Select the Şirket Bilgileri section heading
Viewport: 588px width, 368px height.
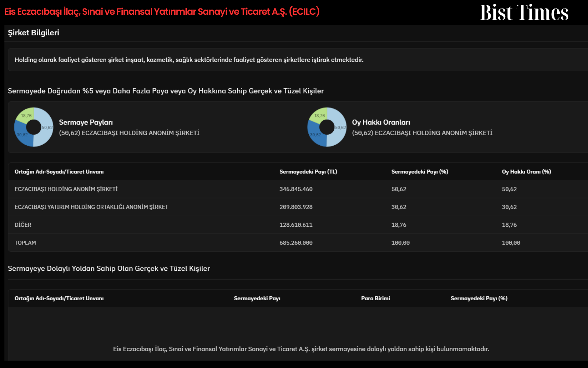(33, 33)
